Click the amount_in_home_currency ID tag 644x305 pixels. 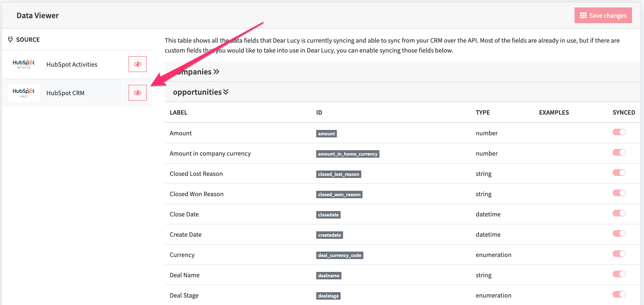coord(348,154)
